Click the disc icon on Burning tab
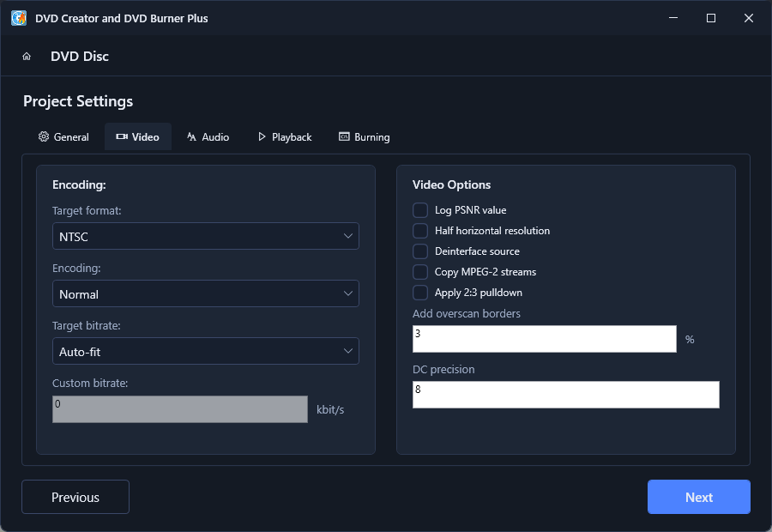The height and width of the screenshot is (532, 772). click(344, 136)
